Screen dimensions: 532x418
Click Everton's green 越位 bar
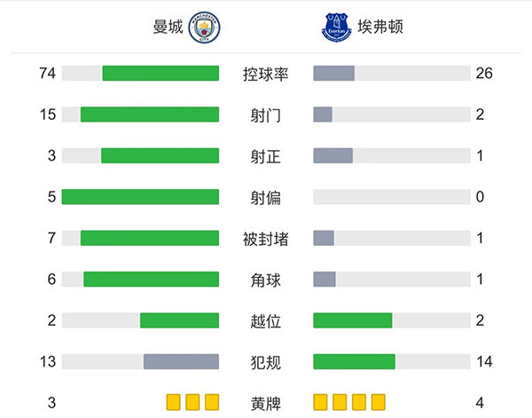353,320
